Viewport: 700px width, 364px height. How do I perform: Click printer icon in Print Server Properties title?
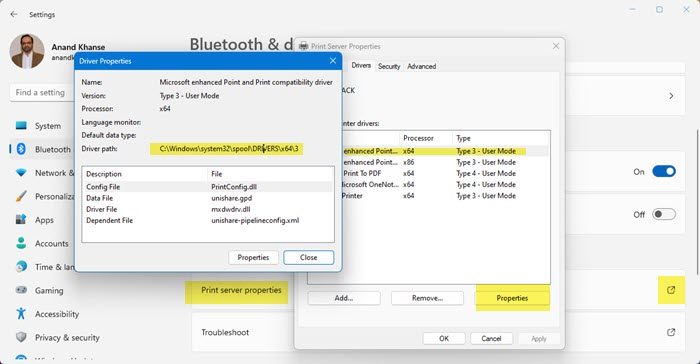coord(304,46)
